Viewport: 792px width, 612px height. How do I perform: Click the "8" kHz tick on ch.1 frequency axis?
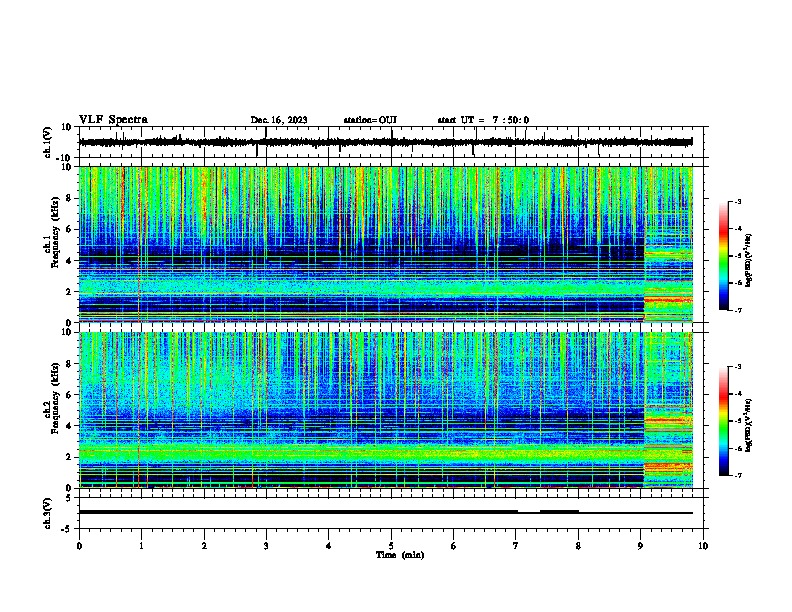coord(69,198)
